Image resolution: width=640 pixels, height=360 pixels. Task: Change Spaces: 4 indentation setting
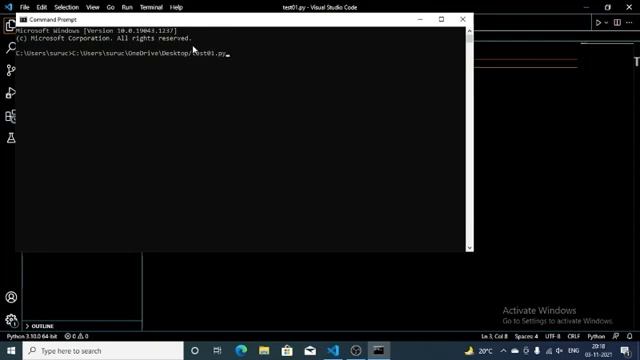[526, 336]
